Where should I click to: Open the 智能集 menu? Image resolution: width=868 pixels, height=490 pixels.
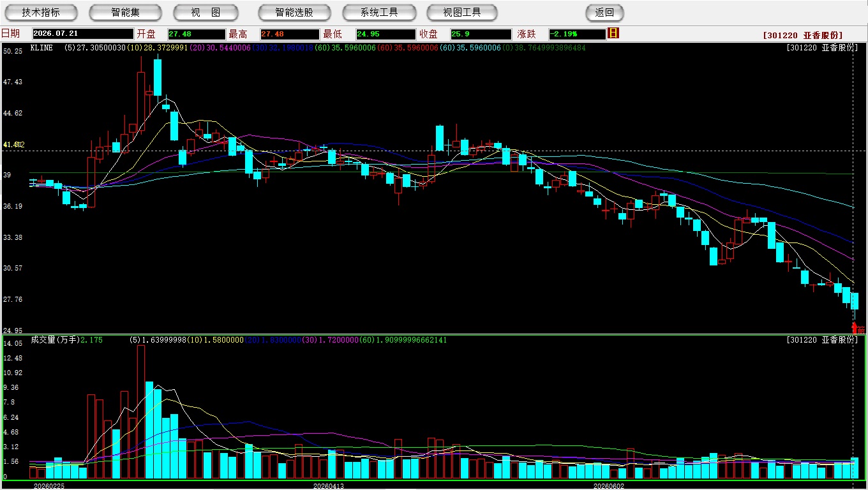tap(125, 13)
